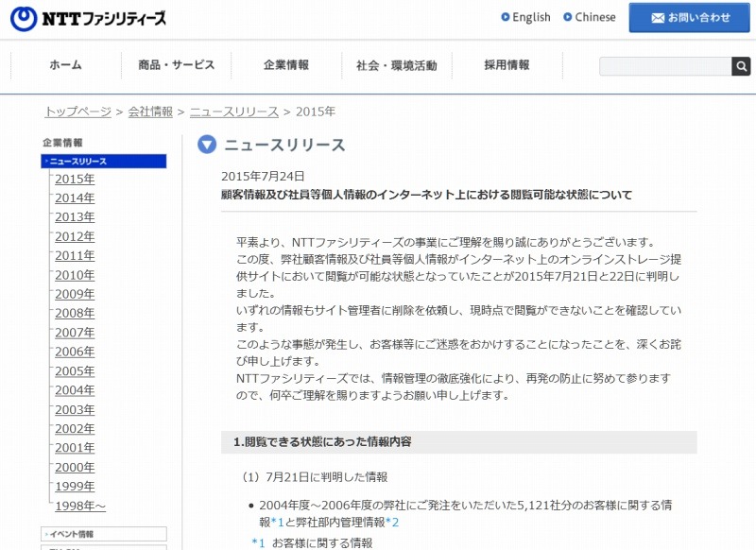The width and height of the screenshot is (756, 550).
Task: Click the envelope icon on お問い合わせ button
Action: point(658,18)
